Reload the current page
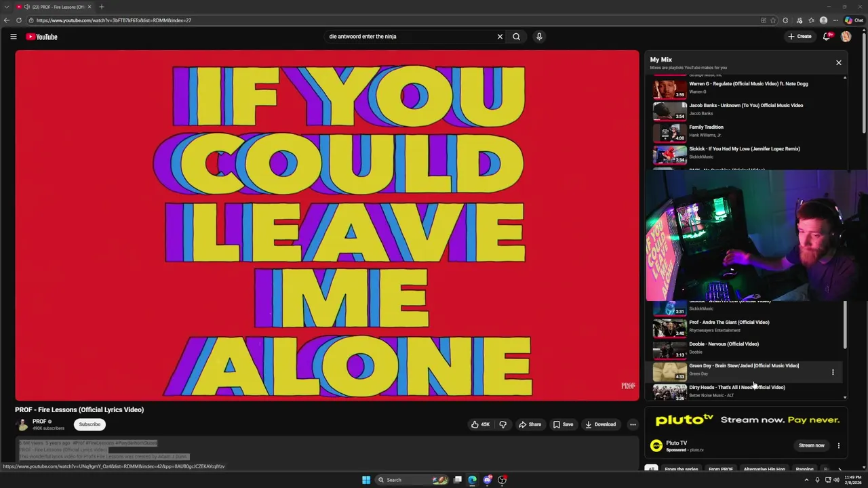Screen dimensions: 868x488 pyautogui.click(x=19, y=20)
